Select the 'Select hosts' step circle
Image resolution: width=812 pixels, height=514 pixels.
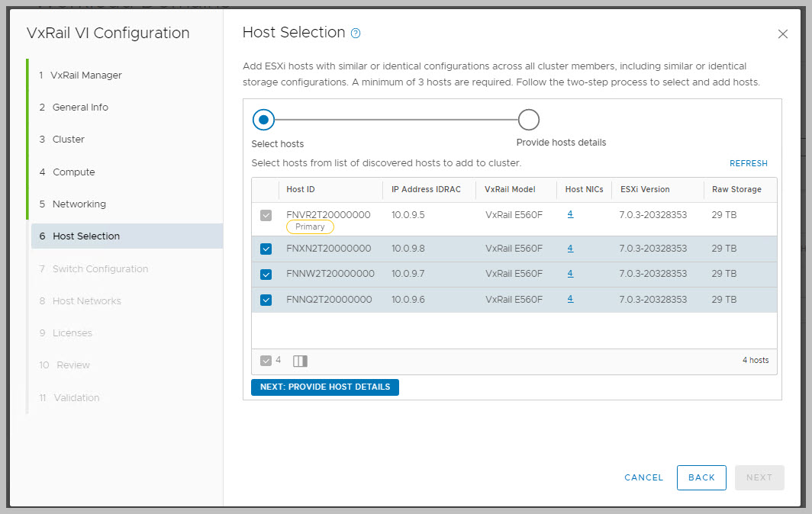click(x=263, y=120)
